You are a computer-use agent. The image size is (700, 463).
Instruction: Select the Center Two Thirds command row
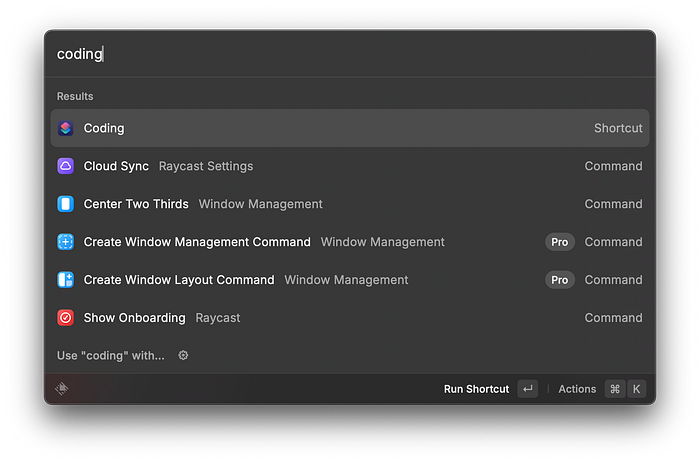[350, 204]
